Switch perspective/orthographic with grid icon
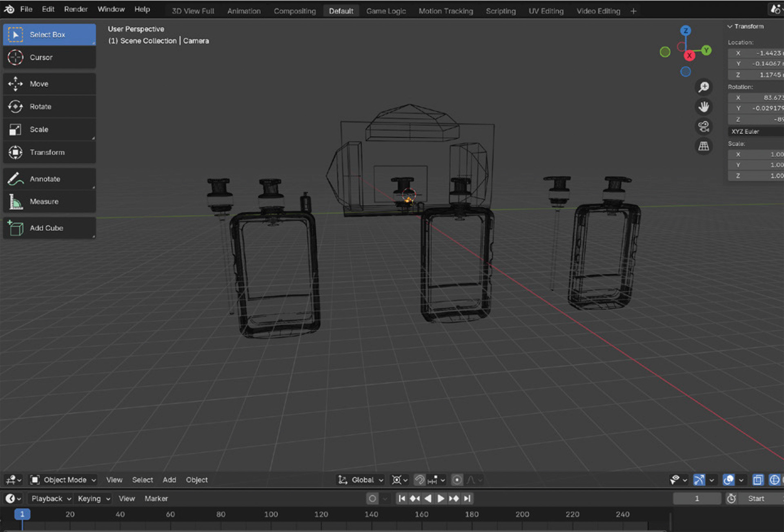Screen dimensions: 784x532 click(x=704, y=146)
